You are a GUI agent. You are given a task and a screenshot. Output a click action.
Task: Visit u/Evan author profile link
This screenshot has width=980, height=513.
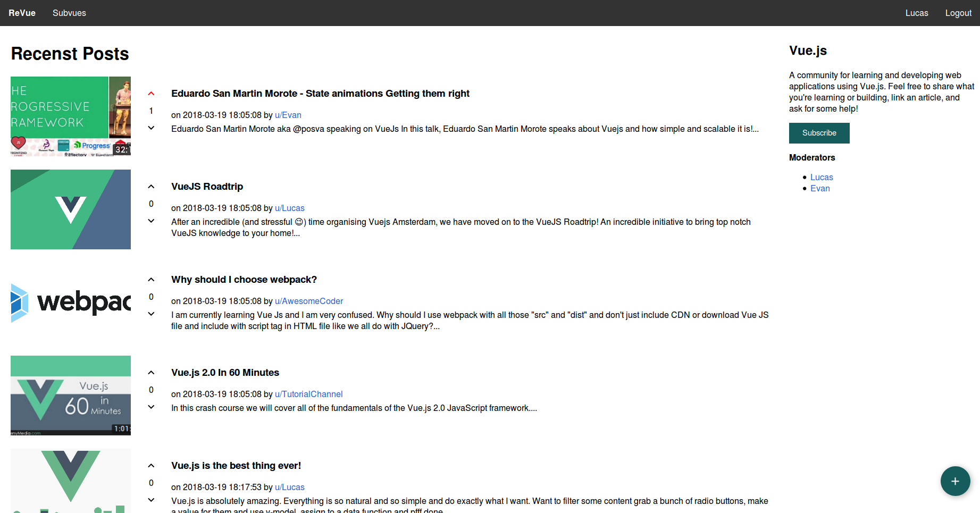288,115
